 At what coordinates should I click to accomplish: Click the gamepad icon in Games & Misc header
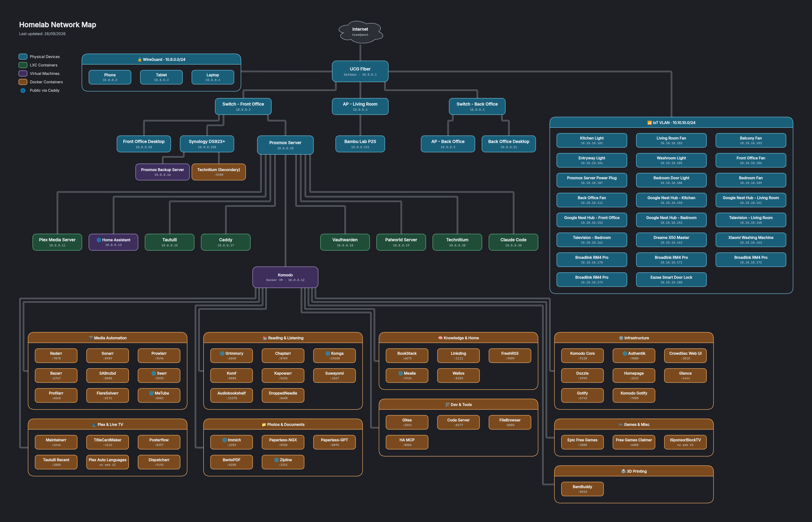pyautogui.click(x=621, y=425)
